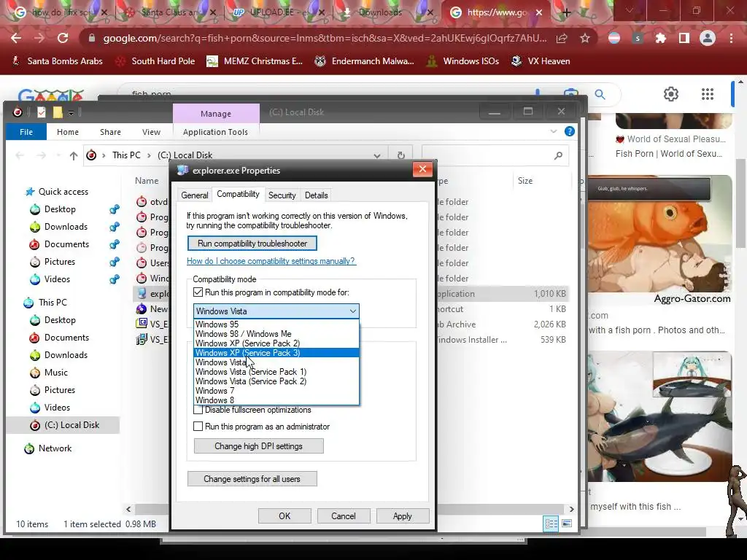This screenshot has height=560, width=747.
Task: Click the Desktop icon under Quick access
Action: (x=35, y=209)
